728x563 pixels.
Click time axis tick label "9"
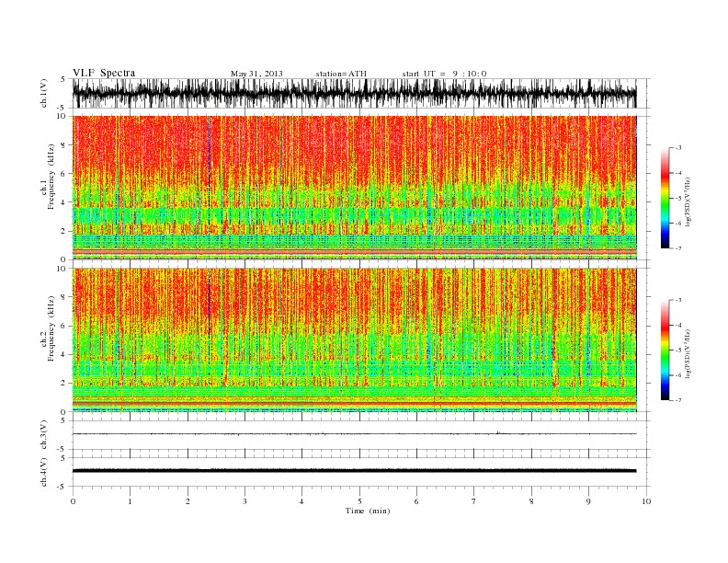point(588,501)
